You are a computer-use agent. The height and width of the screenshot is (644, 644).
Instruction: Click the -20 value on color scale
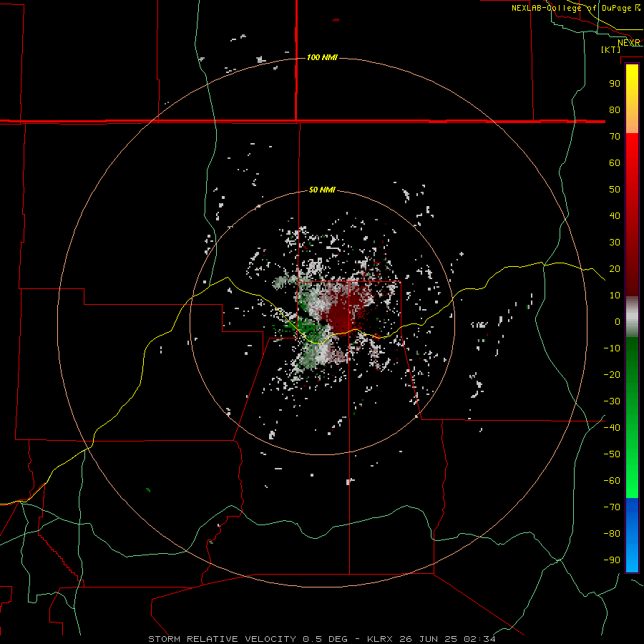[612, 374]
